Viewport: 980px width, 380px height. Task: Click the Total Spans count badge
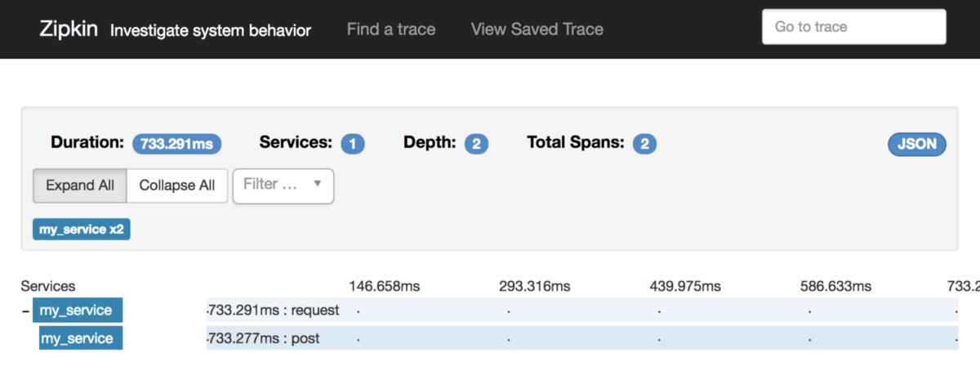pos(644,144)
